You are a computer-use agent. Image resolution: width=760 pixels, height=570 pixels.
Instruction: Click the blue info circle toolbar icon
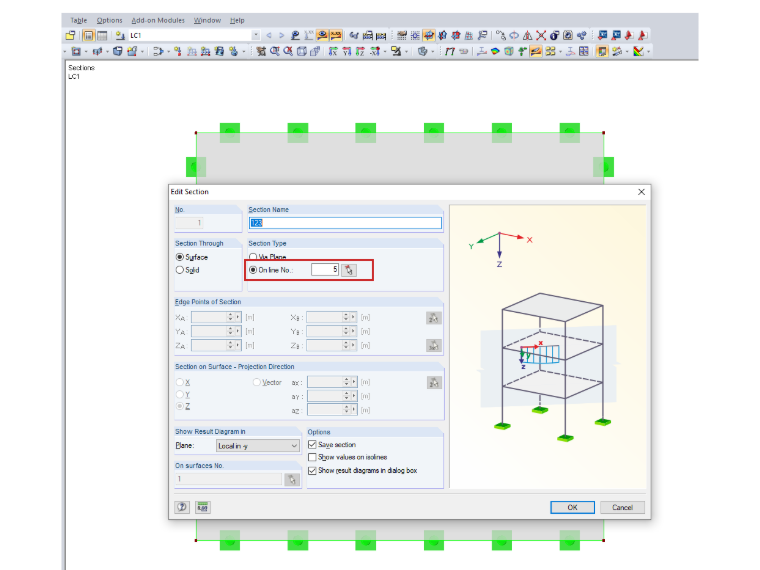pos(554,35)
